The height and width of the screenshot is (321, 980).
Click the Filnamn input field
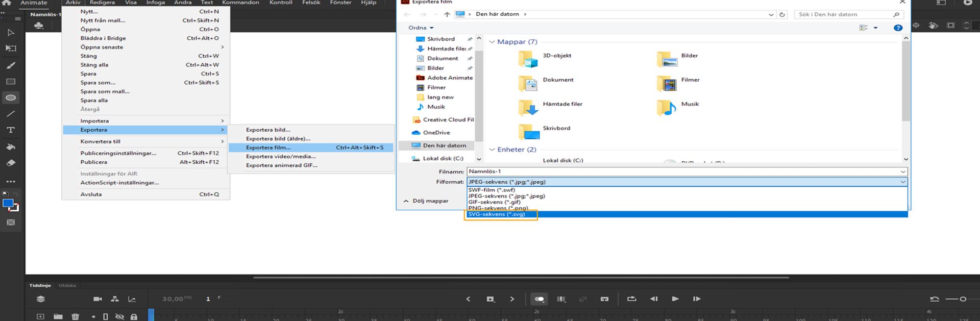683,171
